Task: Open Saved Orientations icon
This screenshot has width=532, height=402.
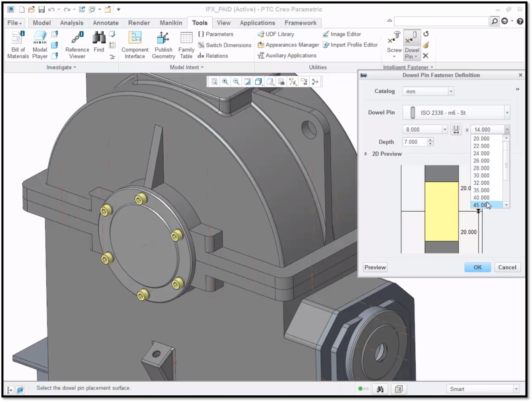Action: pos(270,82)
